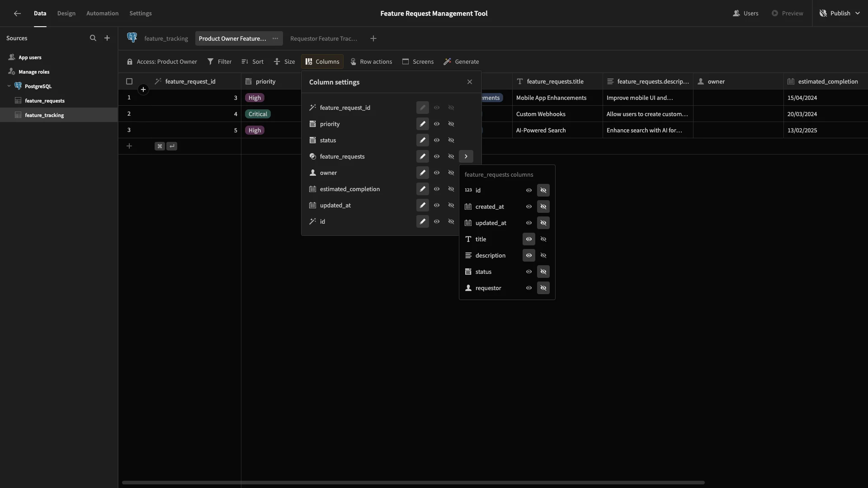The height and width of the screenshot is (488, 868).
Task: Open Access: Product Owner selector
Action: pyautogui.click(x=162, y=61)
